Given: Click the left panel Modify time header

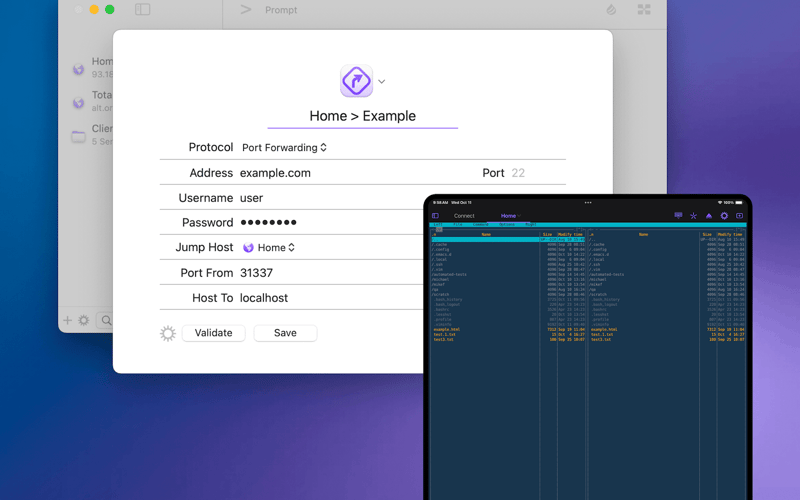Looking at the screenshot, I should point(570,234).
